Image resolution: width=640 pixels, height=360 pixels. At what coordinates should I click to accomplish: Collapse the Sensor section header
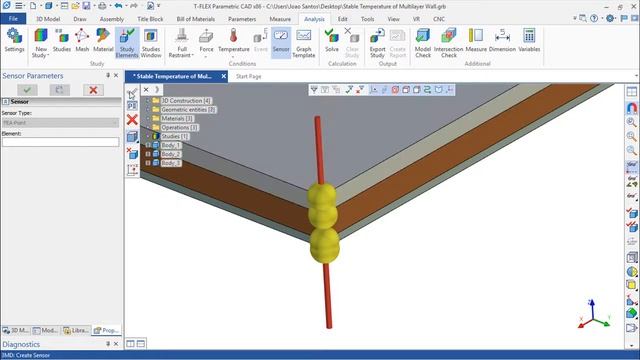[6, 102]
